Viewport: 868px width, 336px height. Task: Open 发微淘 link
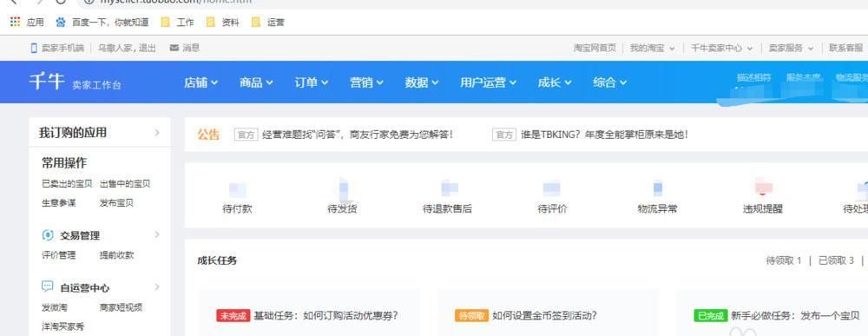point(54,307)
